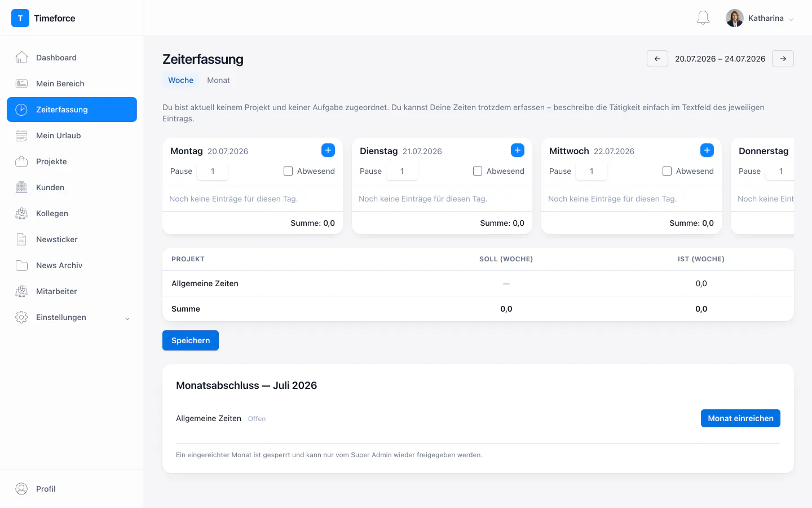The width and height of the screenshot is (812, 508).
Task: Click the Newsticker document icon
Action: (x=21, y=239)
